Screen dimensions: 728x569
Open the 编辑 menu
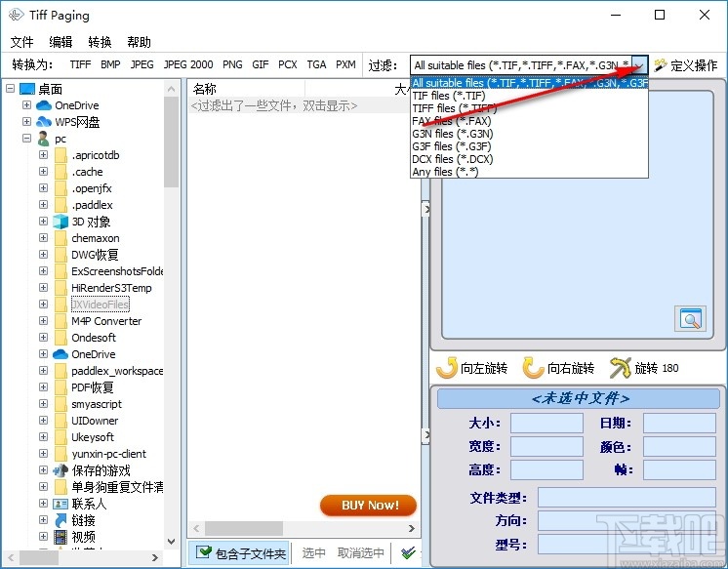click(61, 42)
